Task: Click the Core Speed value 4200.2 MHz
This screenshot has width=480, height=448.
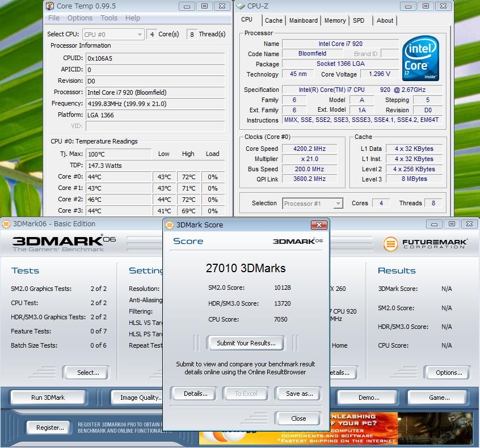Action: 309,149
